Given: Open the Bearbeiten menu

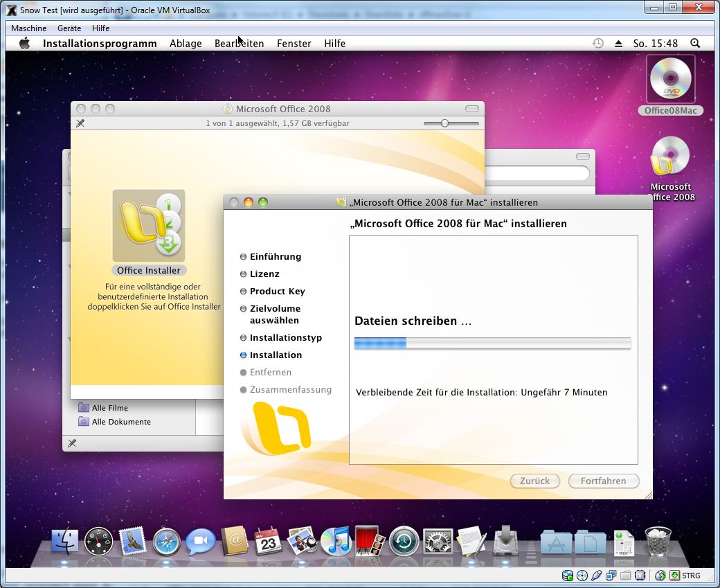Looking at the screenshot, I should (x=240, y=43).
